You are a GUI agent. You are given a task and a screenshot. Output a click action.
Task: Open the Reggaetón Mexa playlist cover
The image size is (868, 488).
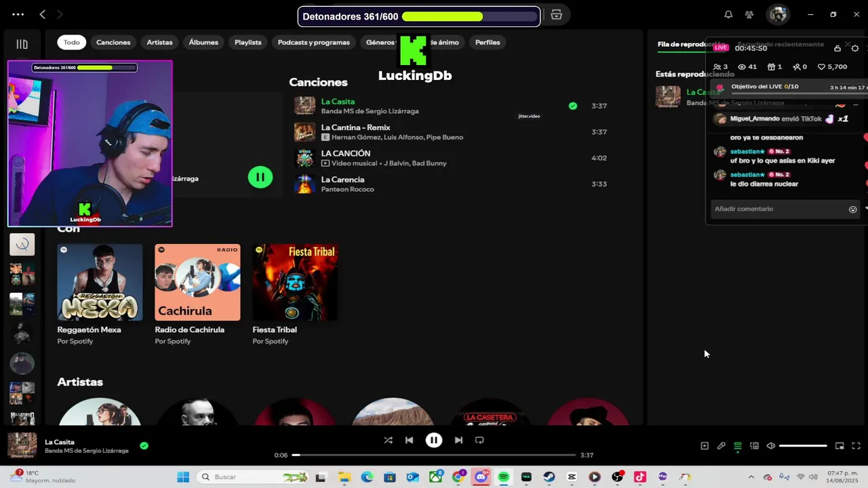(x=100, y=282)
